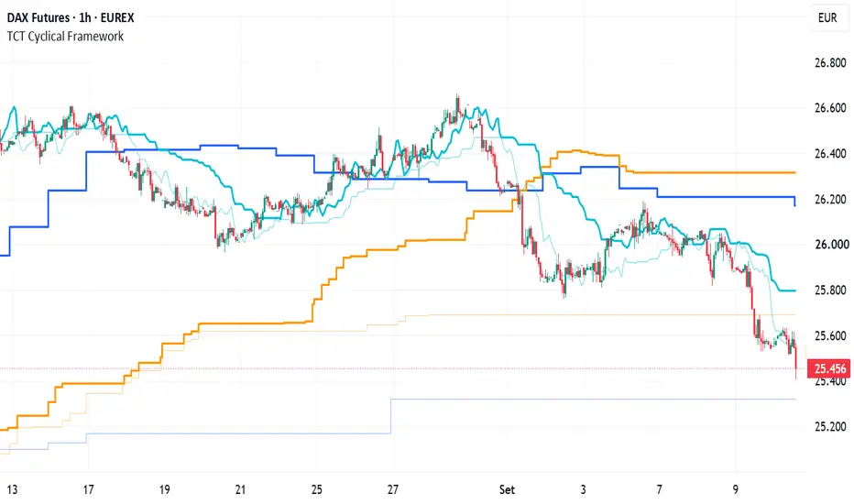Select the 26.800 price axis label
The height and width of the screenshot is (504, 854).
[x=830, y=62]
